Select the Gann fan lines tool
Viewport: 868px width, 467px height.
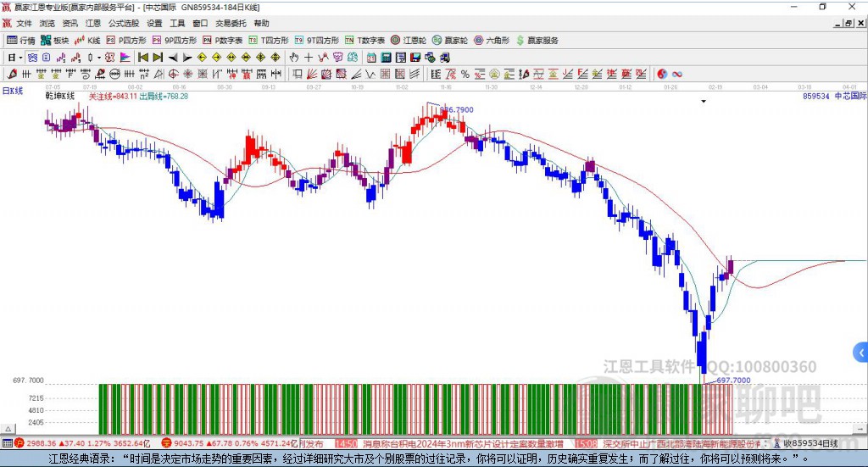click(312, 74)
